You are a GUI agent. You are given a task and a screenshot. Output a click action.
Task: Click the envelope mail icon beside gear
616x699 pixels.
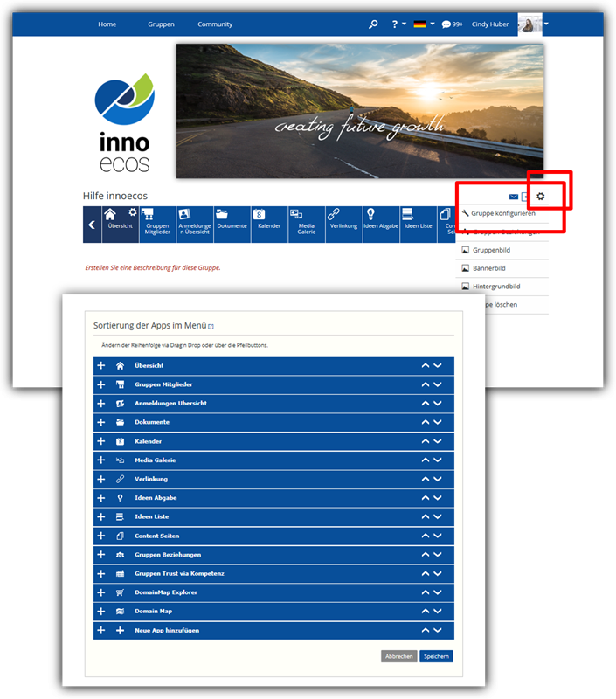coord(514,197)
